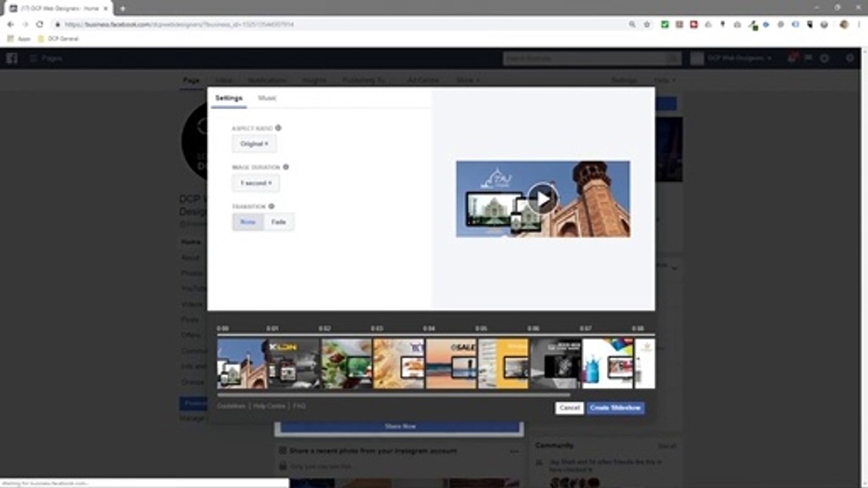Viewport: 868px width, 488px height.
Task: Open the FAQ link
Action: tap(300, 406)
